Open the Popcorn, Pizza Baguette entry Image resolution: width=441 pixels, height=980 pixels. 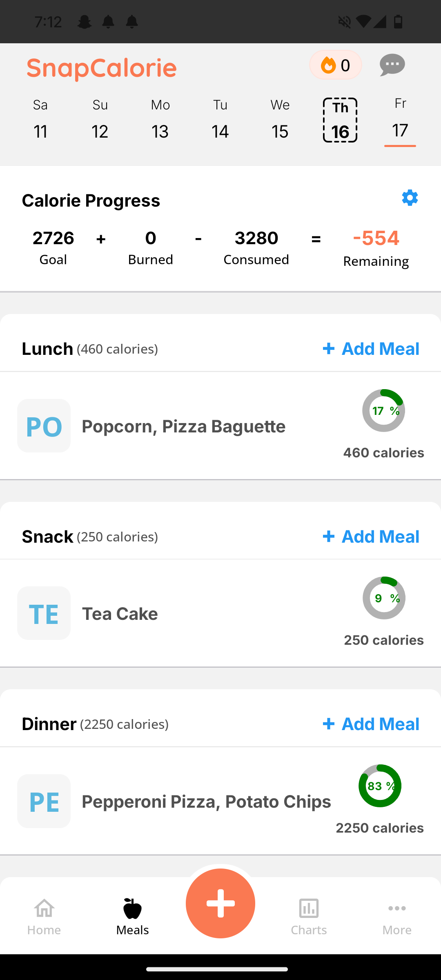tap(184, 426)
